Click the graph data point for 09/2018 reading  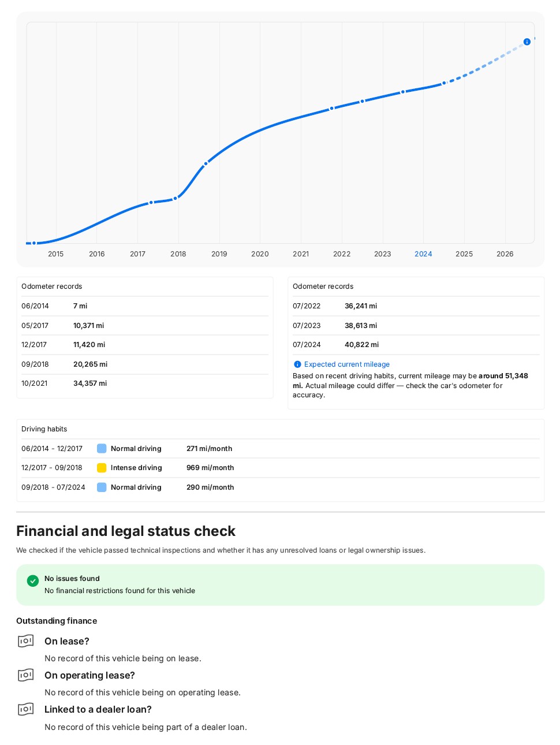pyautogui.click(x=206, y=163)
